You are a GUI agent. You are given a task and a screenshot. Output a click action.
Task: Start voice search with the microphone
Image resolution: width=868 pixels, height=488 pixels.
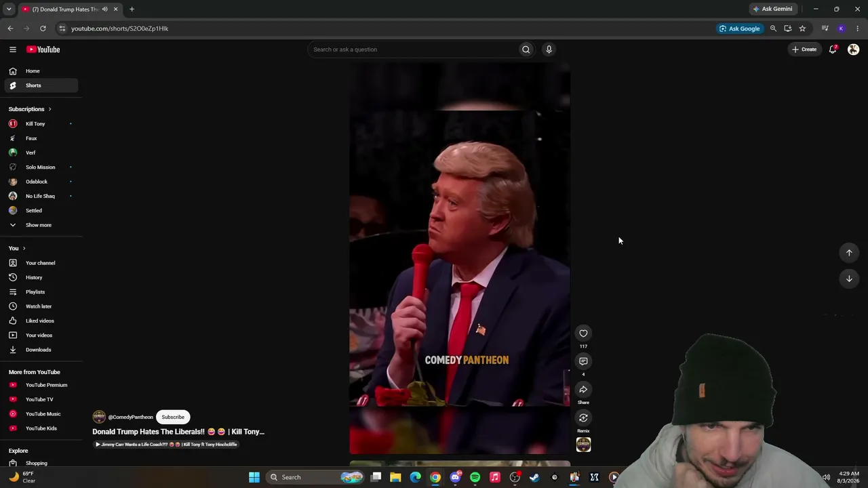(x=549, y=49)
